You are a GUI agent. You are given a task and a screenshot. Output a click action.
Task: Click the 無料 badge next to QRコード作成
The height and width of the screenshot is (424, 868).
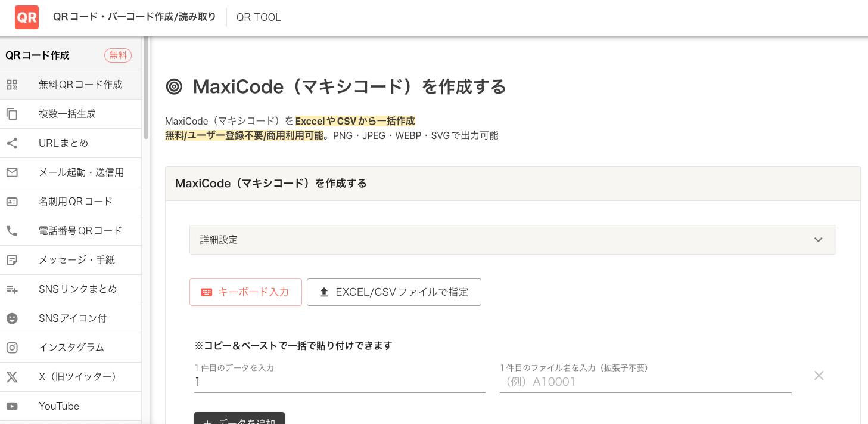pyautogui.click(x=117, y=55)
